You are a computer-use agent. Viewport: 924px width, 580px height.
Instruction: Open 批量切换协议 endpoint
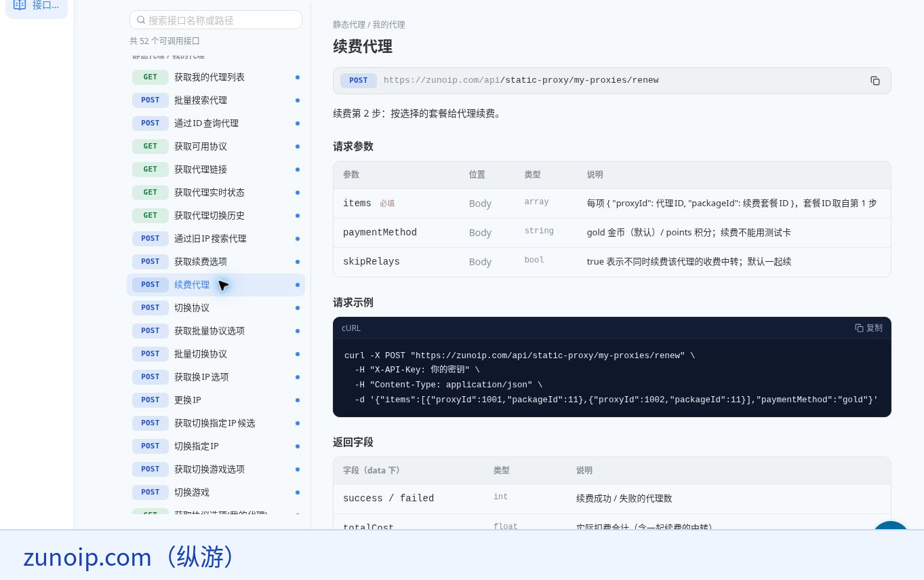pos(216,354)
